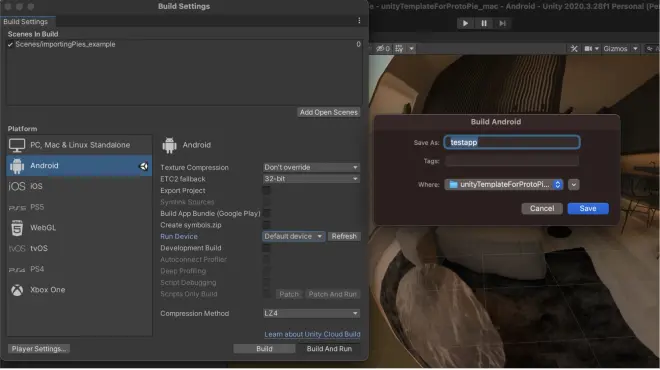This screenshot has height=370, width=660.
Task: Toggle Deep Profiling checkbox
Action: point(266,272)
